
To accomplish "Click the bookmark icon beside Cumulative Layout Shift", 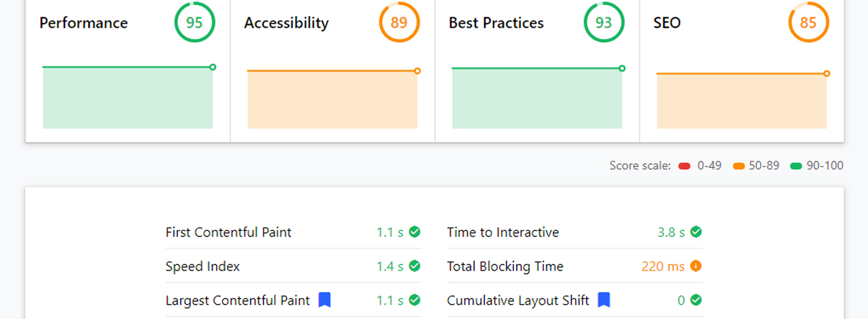I will [x=604, y=300].
